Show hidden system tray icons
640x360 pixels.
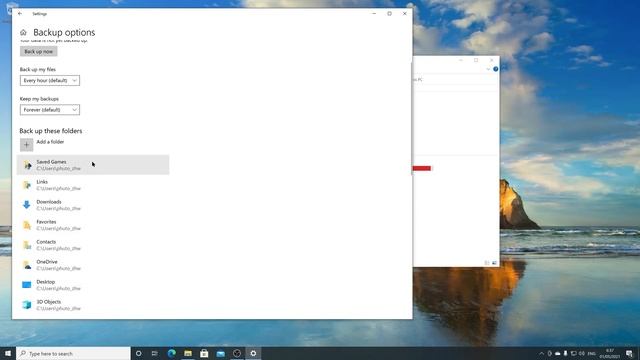pyautogui.click(x=542, y=353)
